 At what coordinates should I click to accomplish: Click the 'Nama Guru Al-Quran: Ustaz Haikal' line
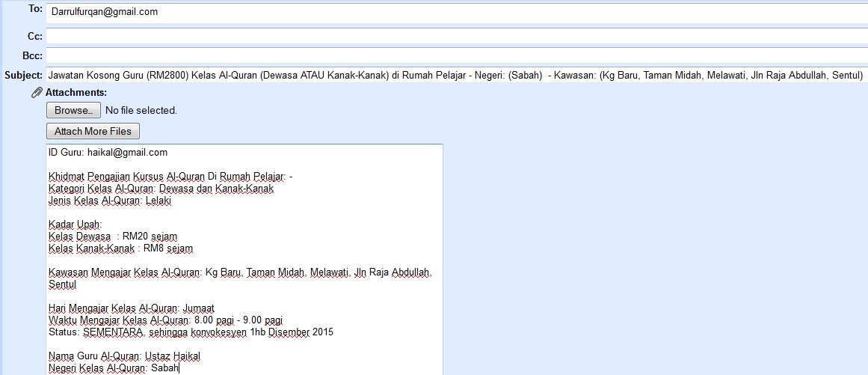point(124,356)
